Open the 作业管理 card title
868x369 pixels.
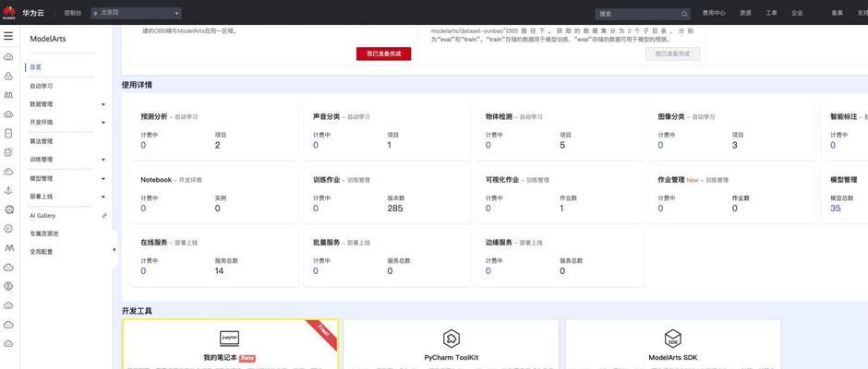click(671, 180)
